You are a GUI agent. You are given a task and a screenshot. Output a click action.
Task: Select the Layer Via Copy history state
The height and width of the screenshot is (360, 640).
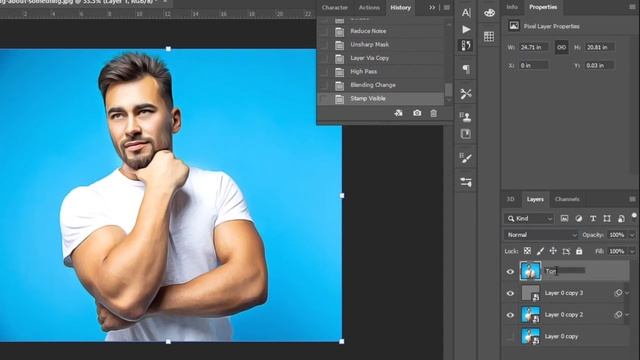click(x=381, y=58)
